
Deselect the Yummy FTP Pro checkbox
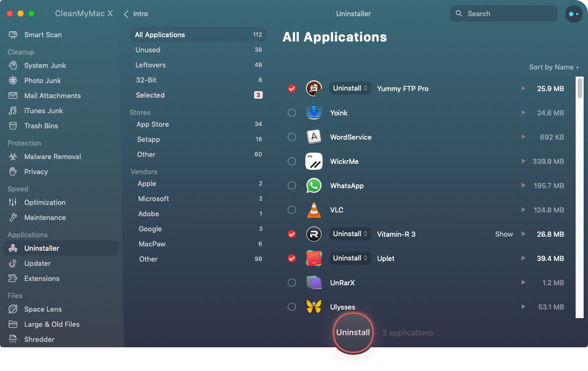292,88
